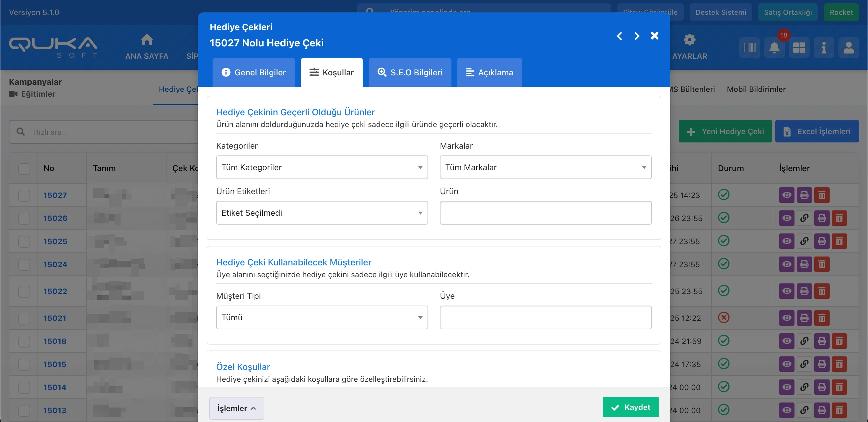Check the box for row 15021
Screen dimensions: 868x422
tap(24, 318)
